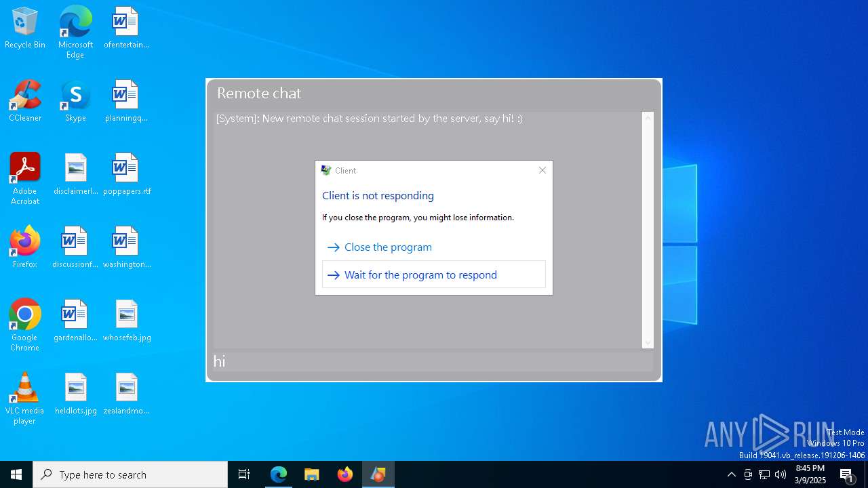Open the volume control tray icon
The width and height of the screenshot is (868, 488).
[x=781, y=474]
